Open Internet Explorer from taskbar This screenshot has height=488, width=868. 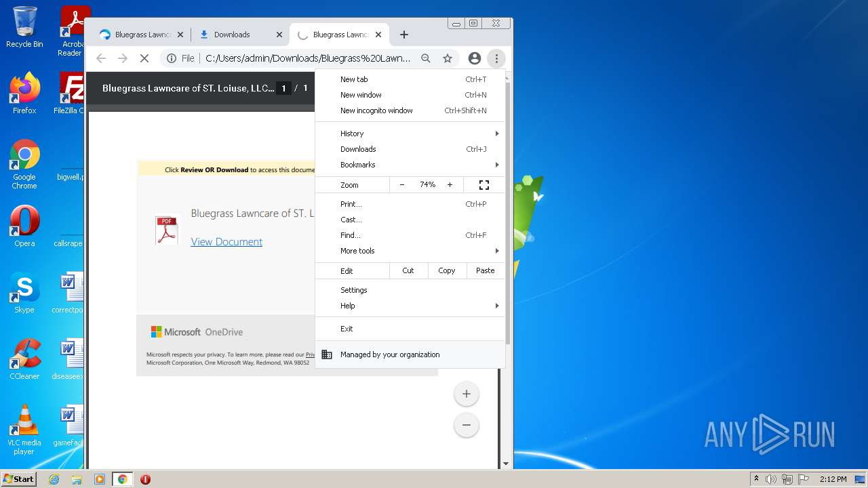pyautogui.click(x=54, y=479)
